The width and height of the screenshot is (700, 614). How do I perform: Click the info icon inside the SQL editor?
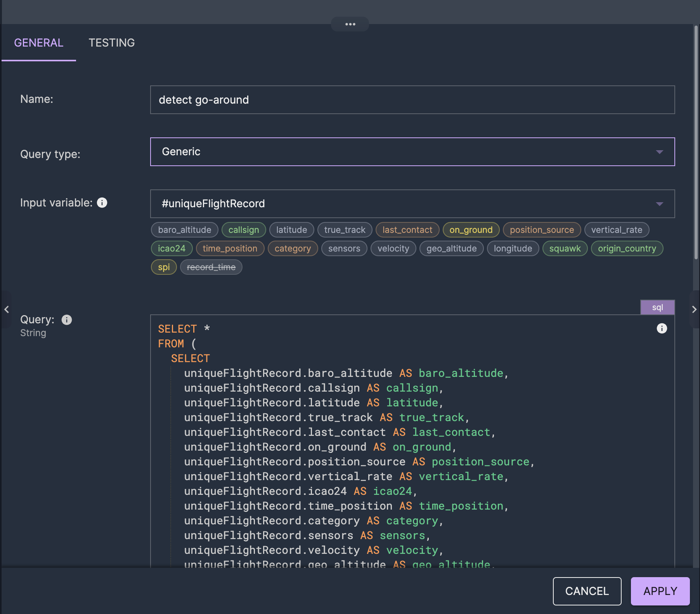[x=662, y=328]
